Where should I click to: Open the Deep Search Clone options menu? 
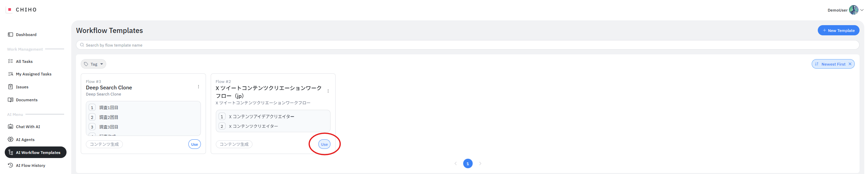click(199, 87)
